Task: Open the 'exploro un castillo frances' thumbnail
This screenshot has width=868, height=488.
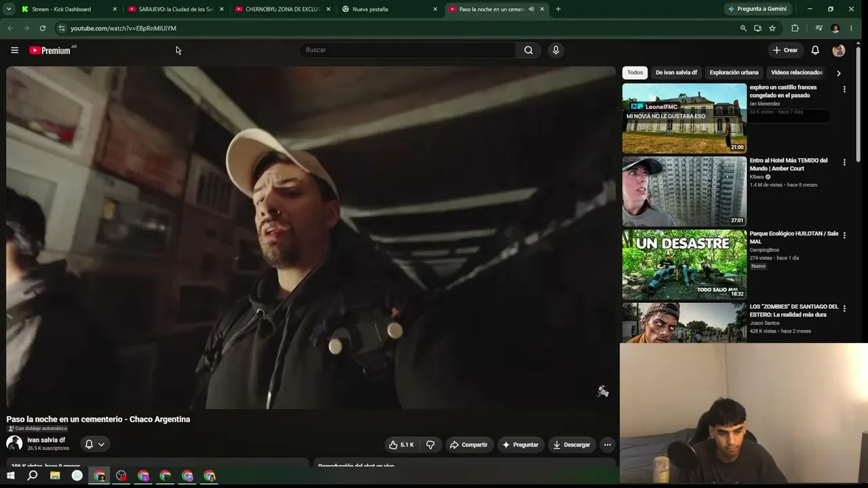Action: (x=684, y=118)
